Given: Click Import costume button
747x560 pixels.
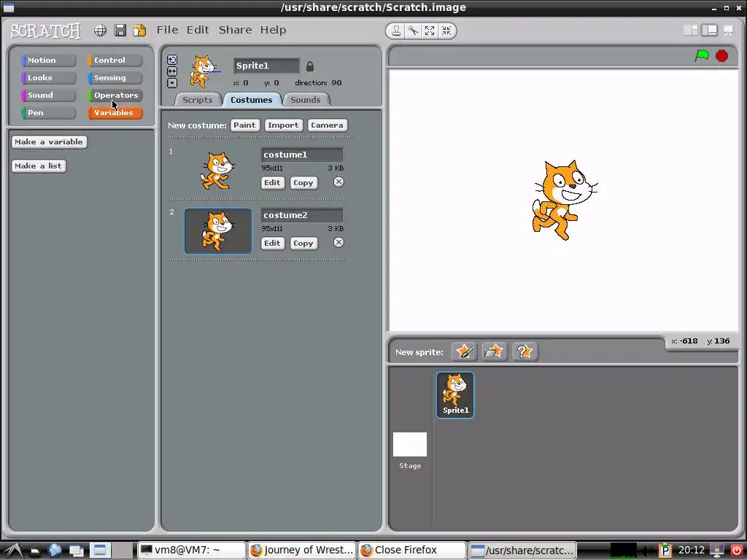Looking at the screenshot, I should pyautogui.click(x=284, y=125).
